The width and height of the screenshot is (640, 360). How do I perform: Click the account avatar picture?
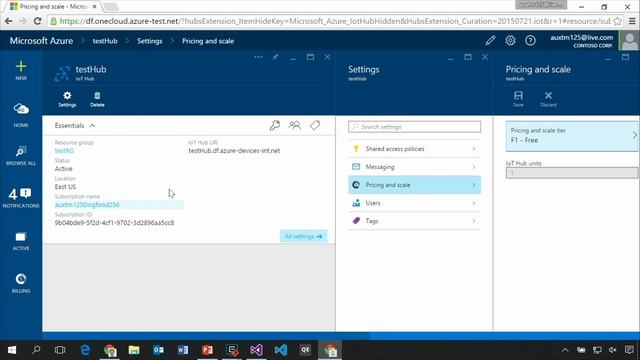[x=629, y=41]
